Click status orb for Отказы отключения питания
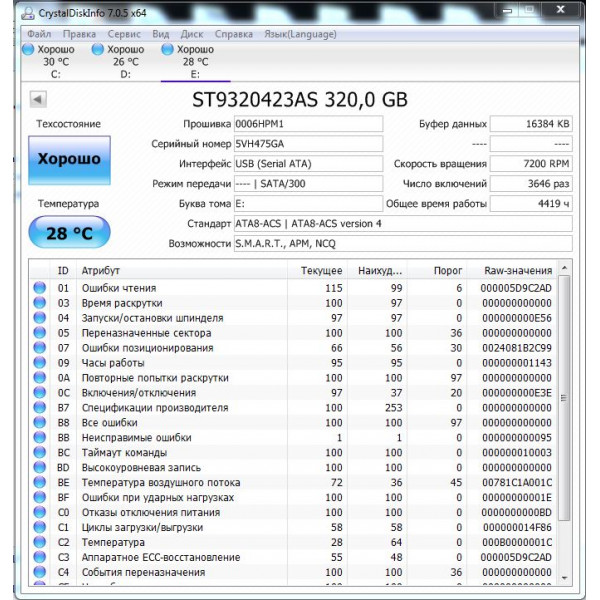 [x=39, y=512]
